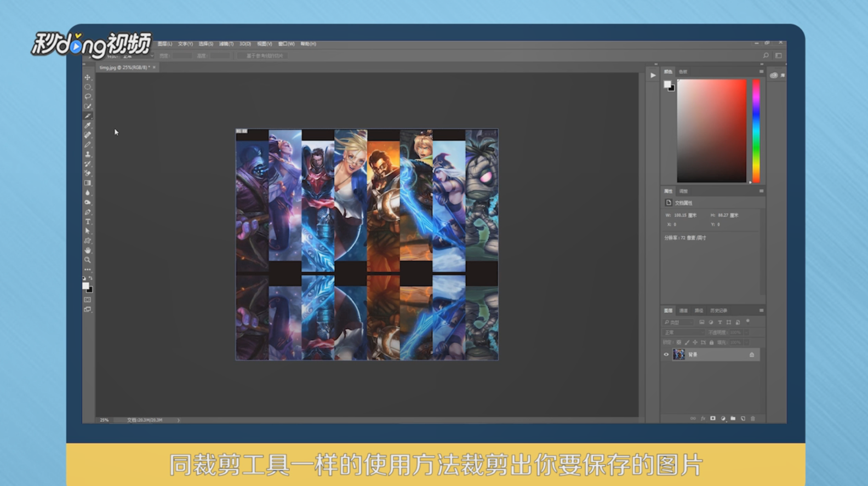Open the Layers panel menu
868x486 pixels.
click(761, 311)
